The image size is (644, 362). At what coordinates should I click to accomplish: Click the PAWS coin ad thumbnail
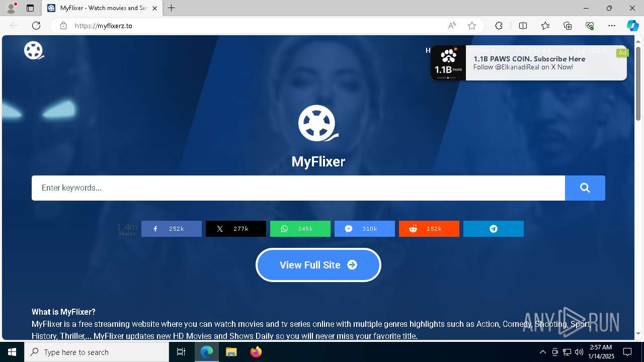point(448,63)
